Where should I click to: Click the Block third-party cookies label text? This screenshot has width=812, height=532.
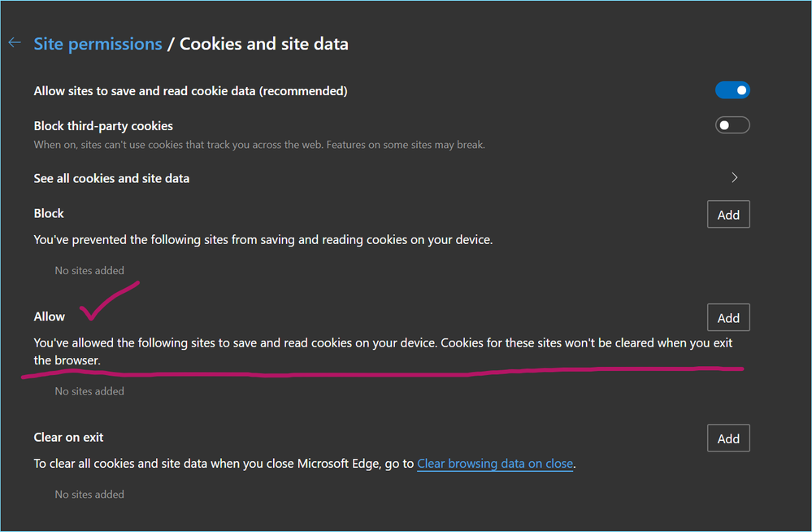103,126
